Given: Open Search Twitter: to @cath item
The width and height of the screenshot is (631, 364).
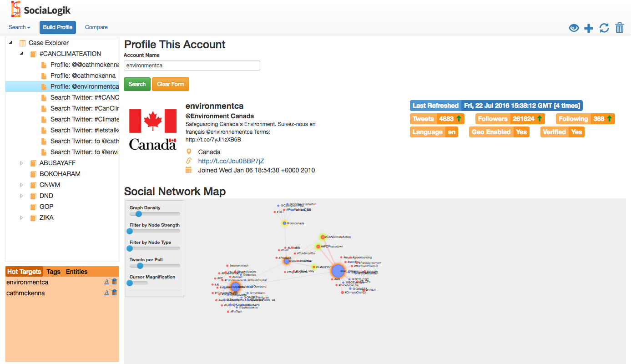Looking at the screenshot, I should 85,141.
